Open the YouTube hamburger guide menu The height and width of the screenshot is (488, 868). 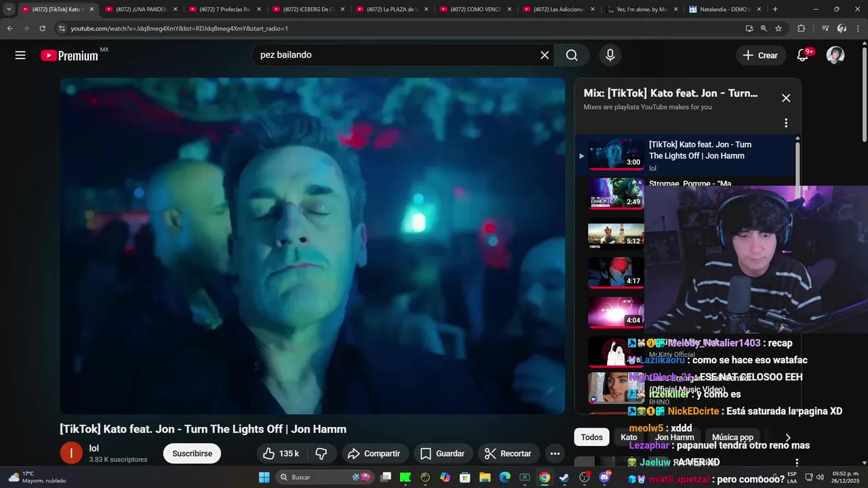pos(20,56)
